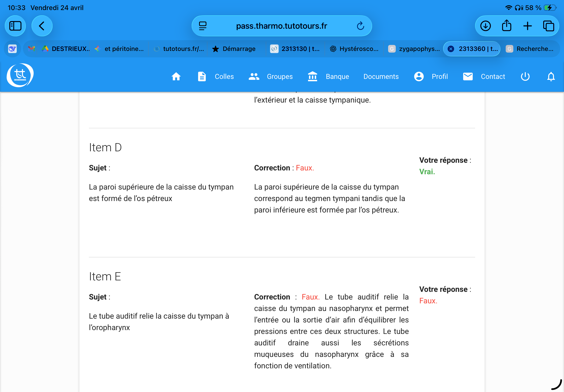Screen dimensions: 564x392
Task: Click the Item E heading
Action: (105, 277)
